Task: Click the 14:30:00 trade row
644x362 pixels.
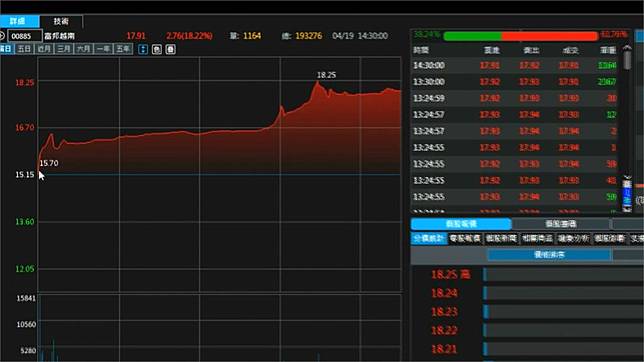Action: pos(515,65)
